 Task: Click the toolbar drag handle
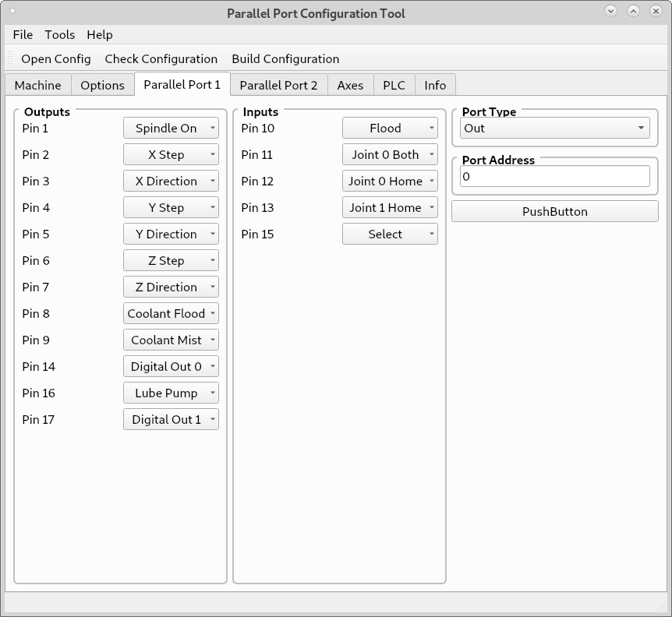coord(10,58)
